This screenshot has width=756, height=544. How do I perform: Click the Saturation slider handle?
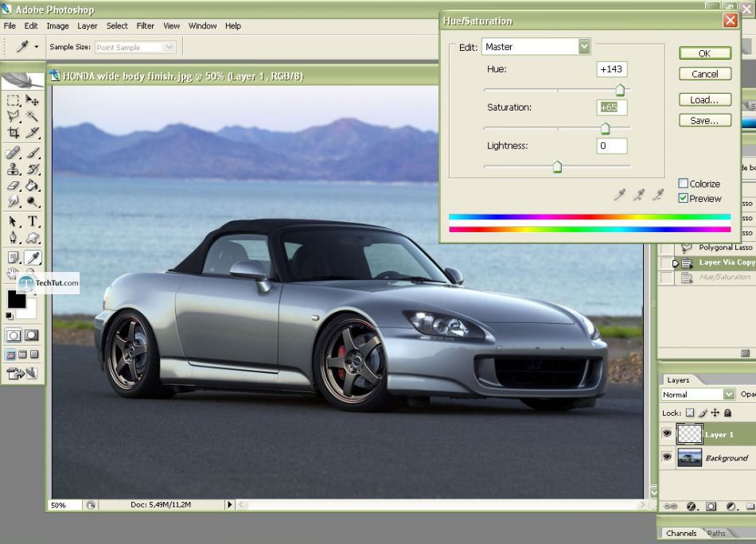coord(605,128)
